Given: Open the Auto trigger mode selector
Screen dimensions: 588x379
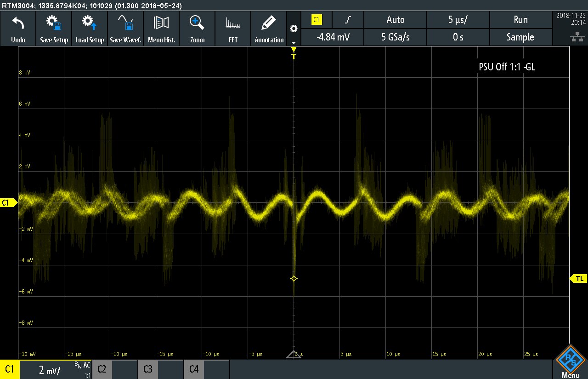Looking at the screenshot, I should click(395, 20).
